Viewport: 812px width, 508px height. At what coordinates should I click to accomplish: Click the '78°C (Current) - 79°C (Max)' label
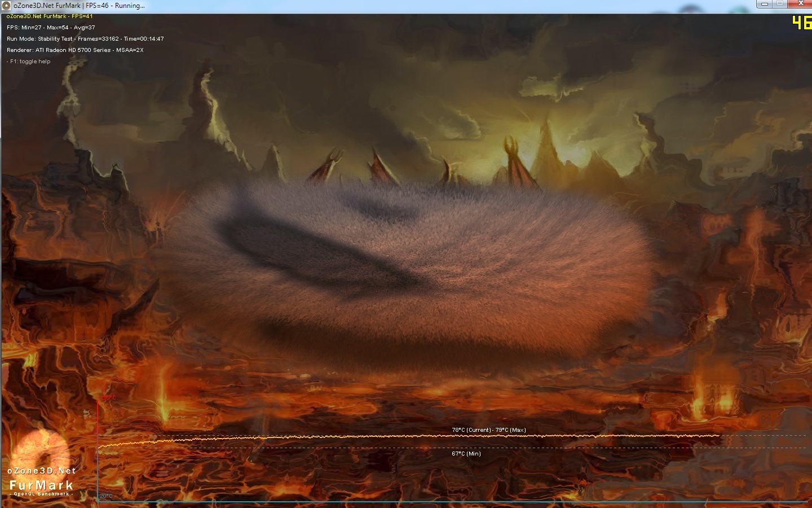coord(489,430)
